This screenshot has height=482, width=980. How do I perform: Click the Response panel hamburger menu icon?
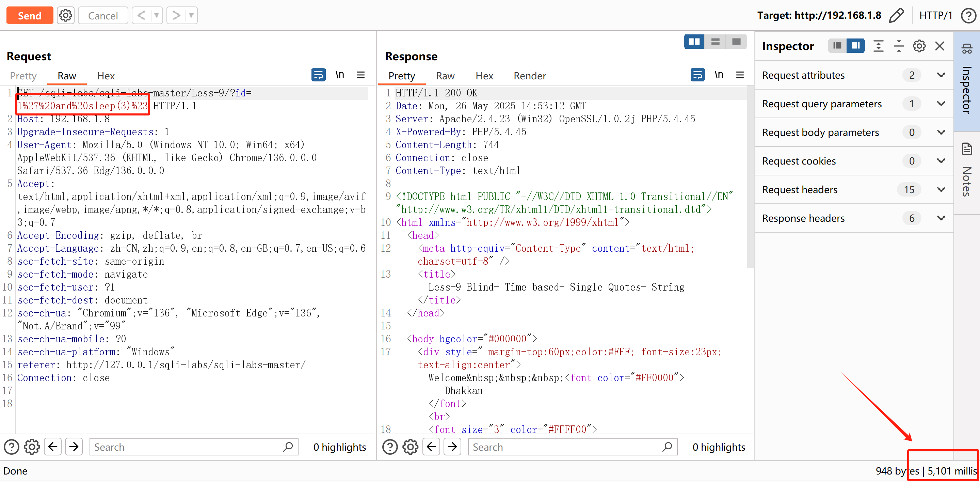point(740,75)
